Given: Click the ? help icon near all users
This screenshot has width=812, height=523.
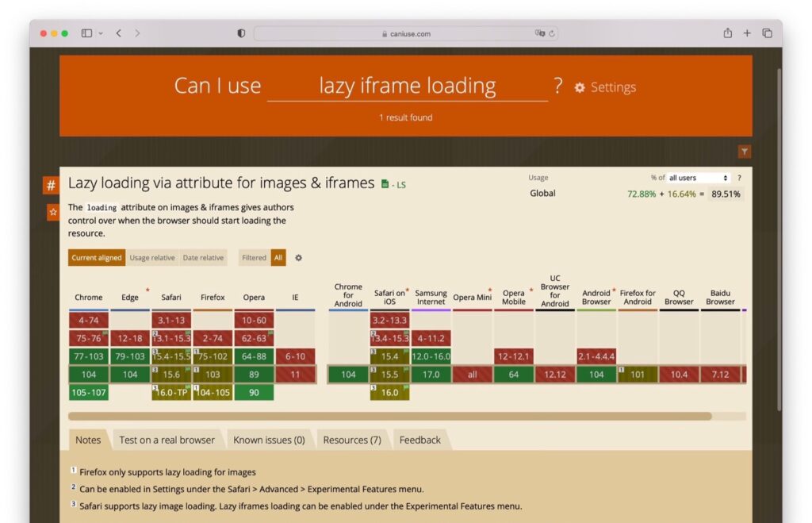Looking at the screenshot, I should pos(738,178).
